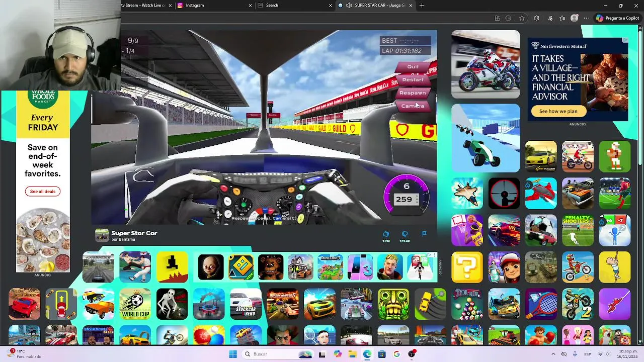Open Microsoft Edge from the taskbar
Image resolution: width=644 pixels, height=362 pixels.
point(367,354)
